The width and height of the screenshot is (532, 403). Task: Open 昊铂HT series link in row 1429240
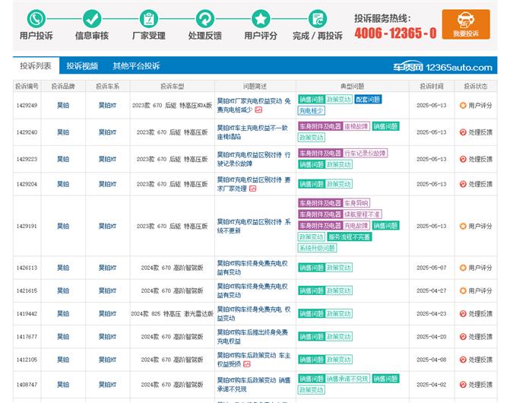pyautogui.click(x=107, y=132)
